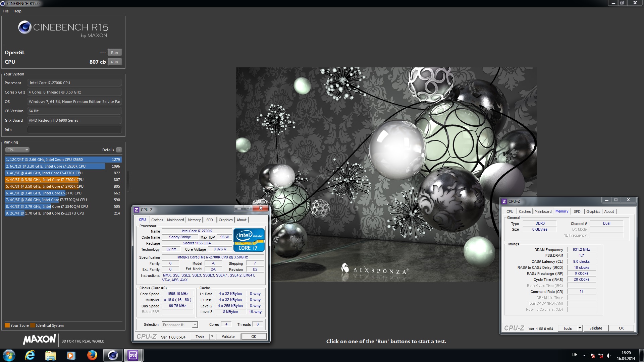The height and width of the screenshot is (362, 644).
Task: Run the CPU benchmark
Action: pos(115,62)
